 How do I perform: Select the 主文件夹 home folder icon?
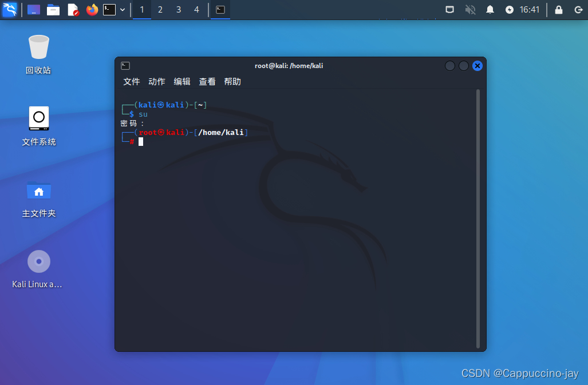click(x=38, y=199)
